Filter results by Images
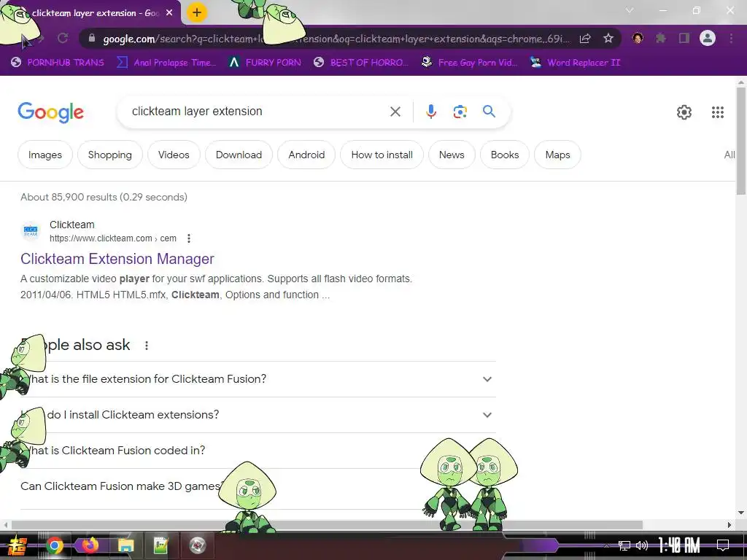This screenshot has height=560, width=747. (x=44, y=155)
